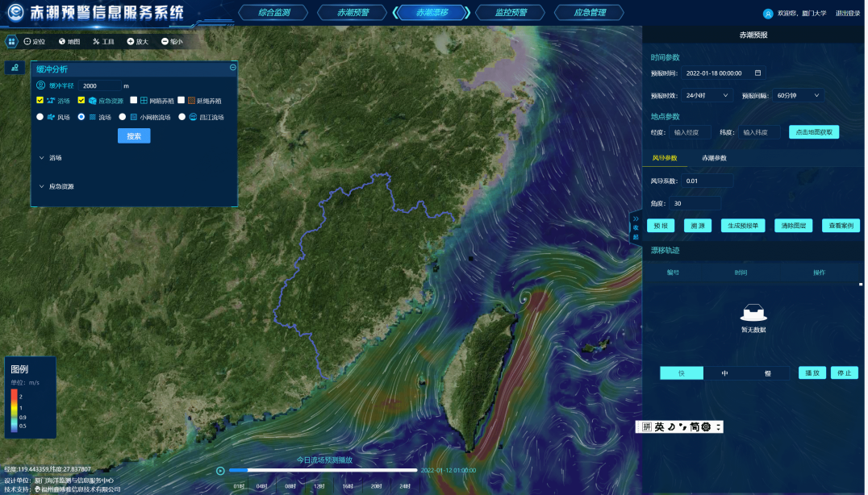
Task: Minimize the 缓冲分析 panel via circle icon
Action: 233,68
